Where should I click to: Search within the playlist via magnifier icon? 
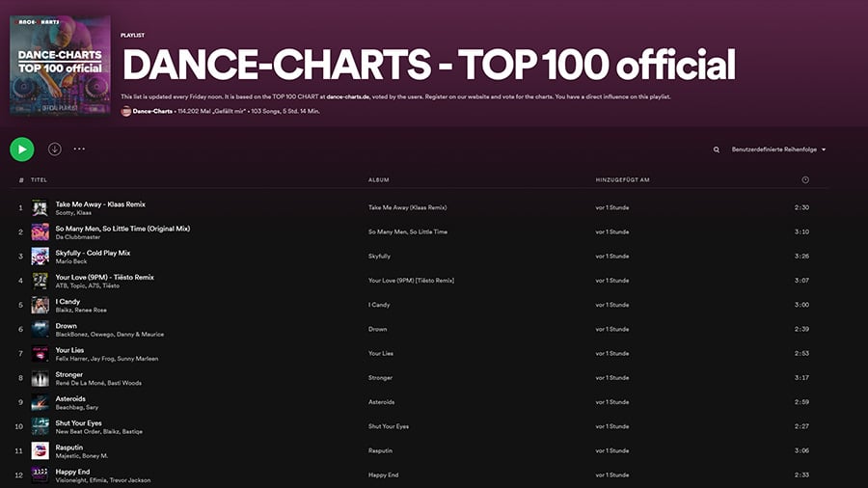pos(717,149)
